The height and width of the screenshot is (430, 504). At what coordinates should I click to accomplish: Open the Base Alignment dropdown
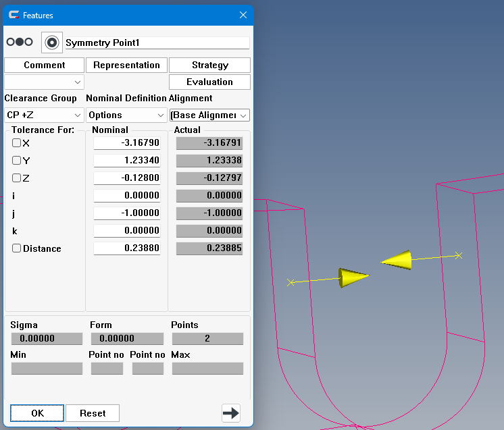tap(209, 115)
